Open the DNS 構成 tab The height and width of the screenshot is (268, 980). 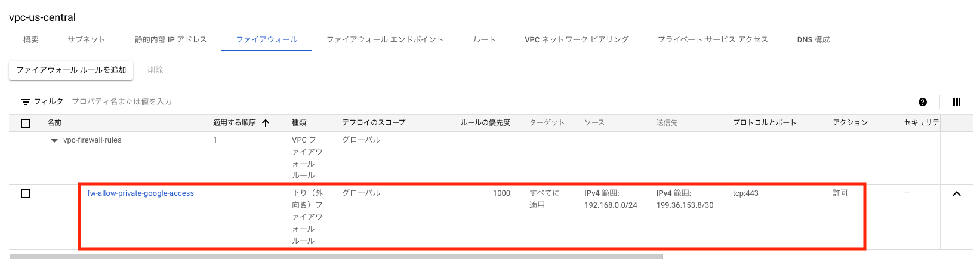813,39
